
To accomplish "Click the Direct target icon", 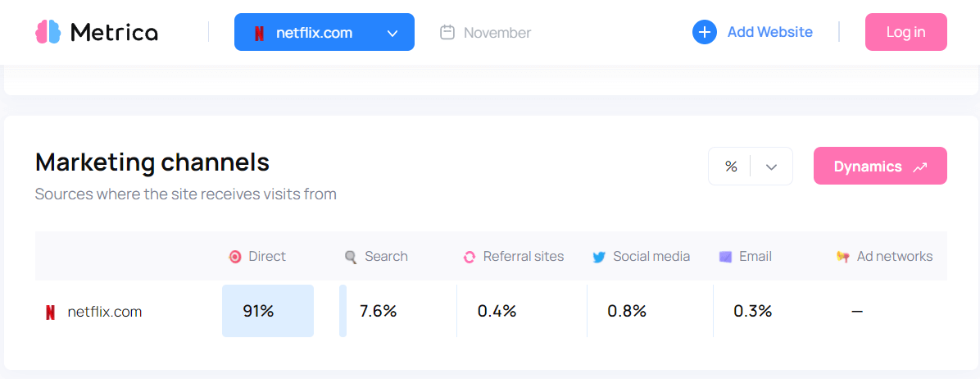I will tap(236, 257).
